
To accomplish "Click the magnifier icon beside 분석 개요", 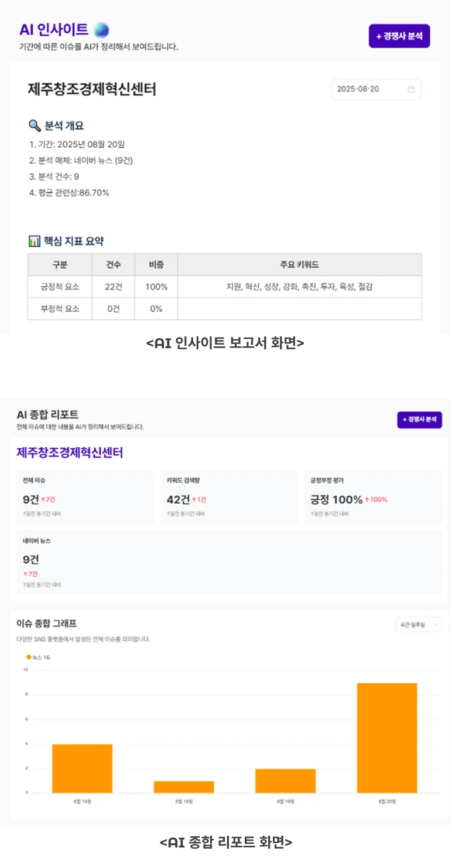I will (x=35, y=125).
